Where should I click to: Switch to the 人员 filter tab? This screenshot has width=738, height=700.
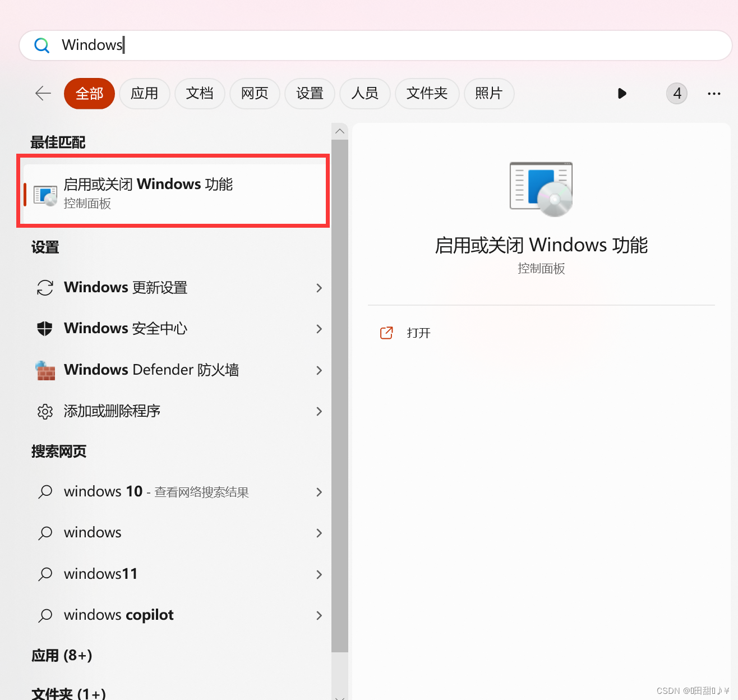[365, 94]
